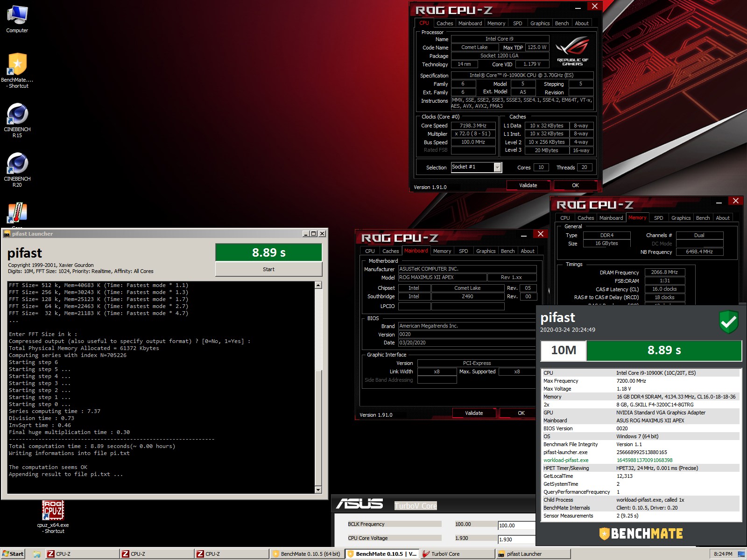The image size is (747, 560).
Task: Click pifast log scrollbar up arrow
Action: 318,285
